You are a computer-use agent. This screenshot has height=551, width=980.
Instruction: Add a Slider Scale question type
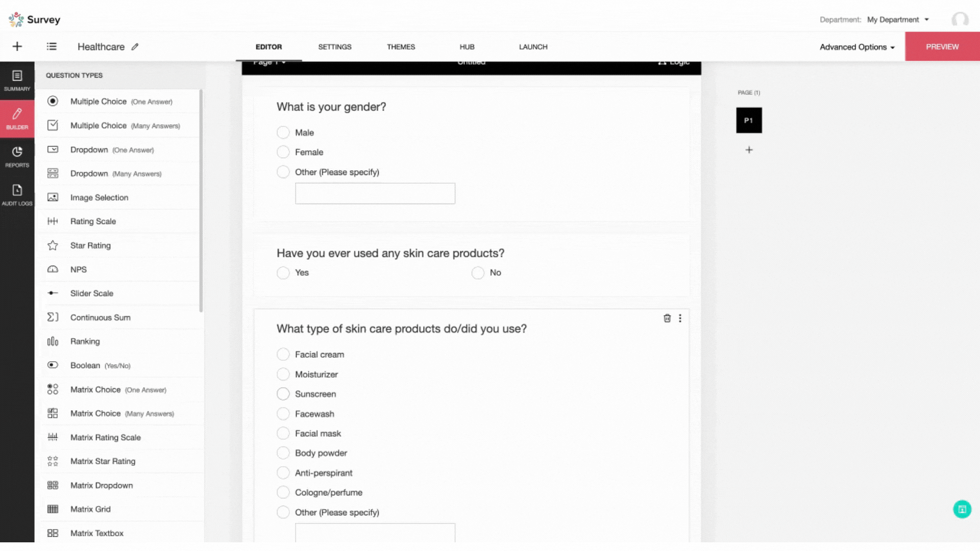point(92,293)
